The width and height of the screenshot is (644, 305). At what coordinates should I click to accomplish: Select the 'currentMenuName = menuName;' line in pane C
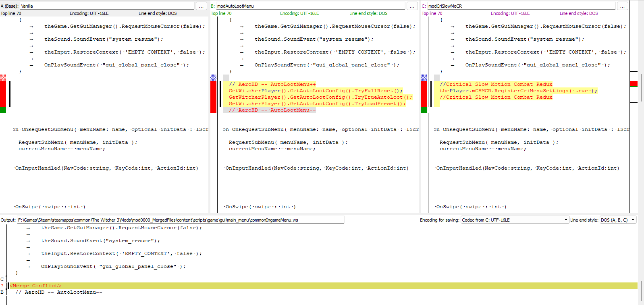click(483, 149)
